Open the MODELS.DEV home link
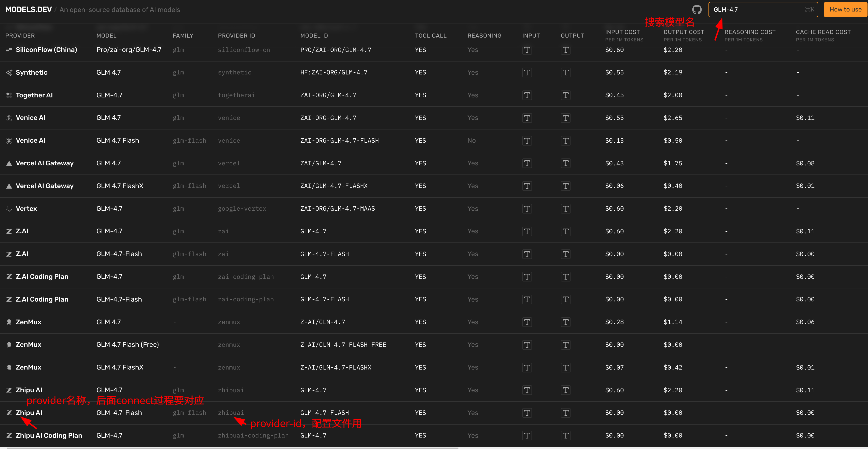 (x=29, y=10)
